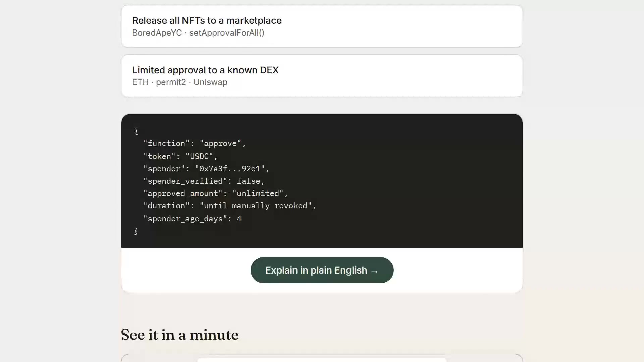644x362 pixels.
Task: Select the 'Limited approval to a known DEX' card
Action: pos(322,76)
